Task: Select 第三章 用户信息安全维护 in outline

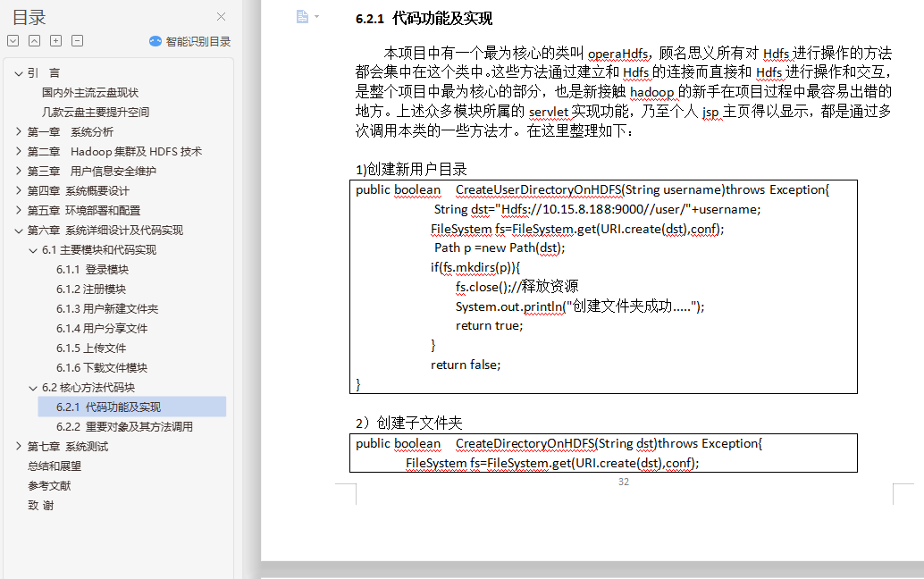Action: [91, 172]
